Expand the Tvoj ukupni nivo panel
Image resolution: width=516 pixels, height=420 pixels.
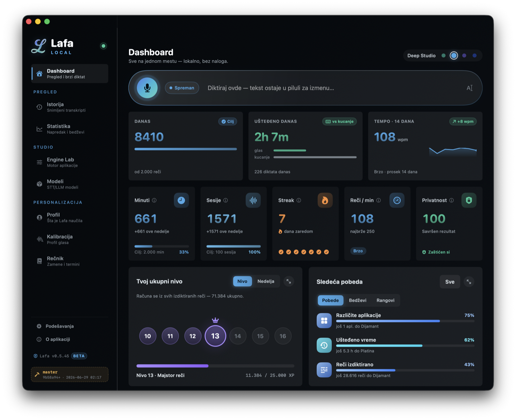(289, 281)
